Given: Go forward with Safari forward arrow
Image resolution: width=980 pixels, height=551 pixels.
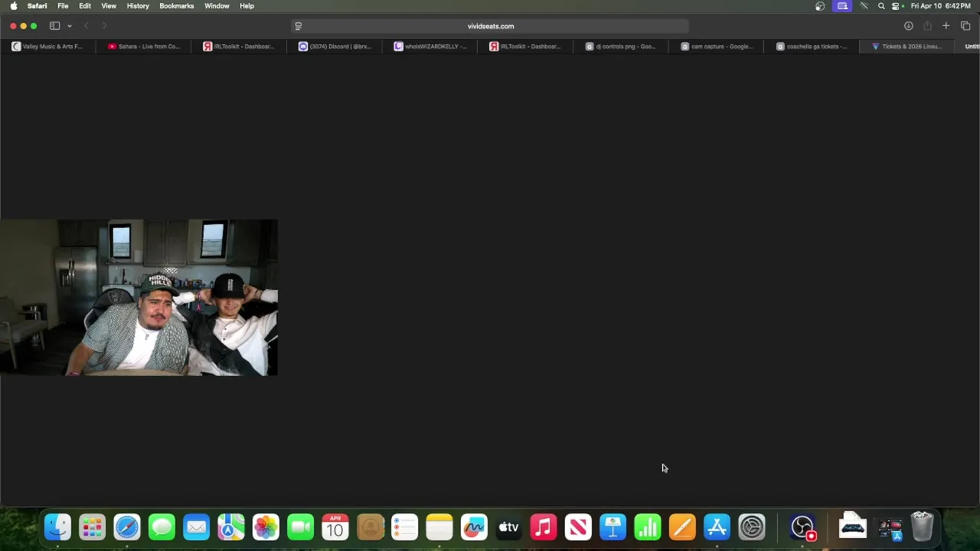Looking at the screenshot, I should coord(104,26).
